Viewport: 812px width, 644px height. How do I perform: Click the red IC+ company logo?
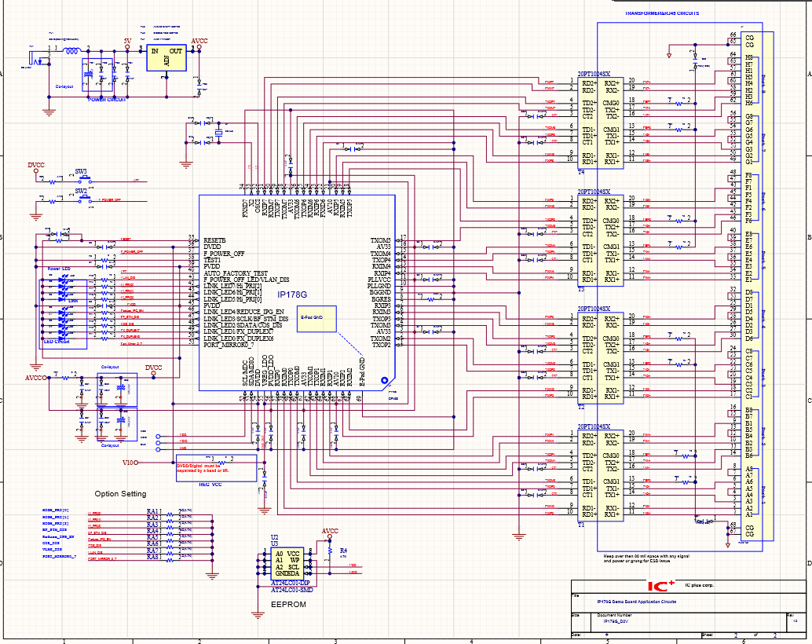[x=660, y=585]
